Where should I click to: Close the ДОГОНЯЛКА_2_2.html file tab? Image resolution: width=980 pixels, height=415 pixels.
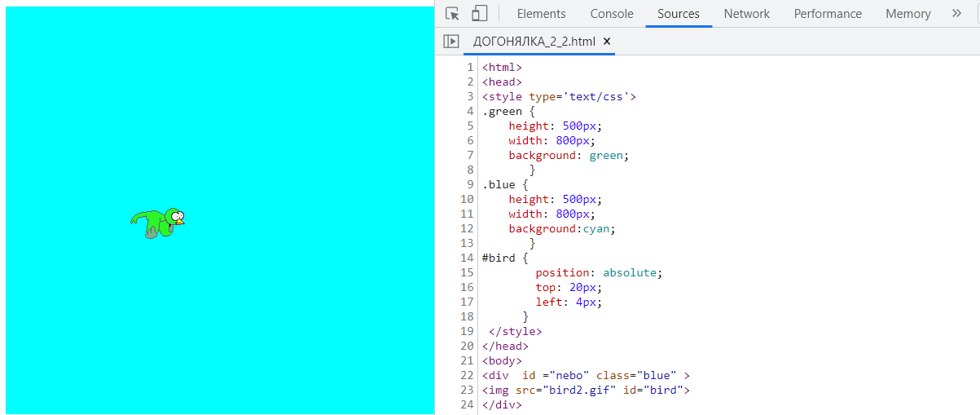click(607, 41)
